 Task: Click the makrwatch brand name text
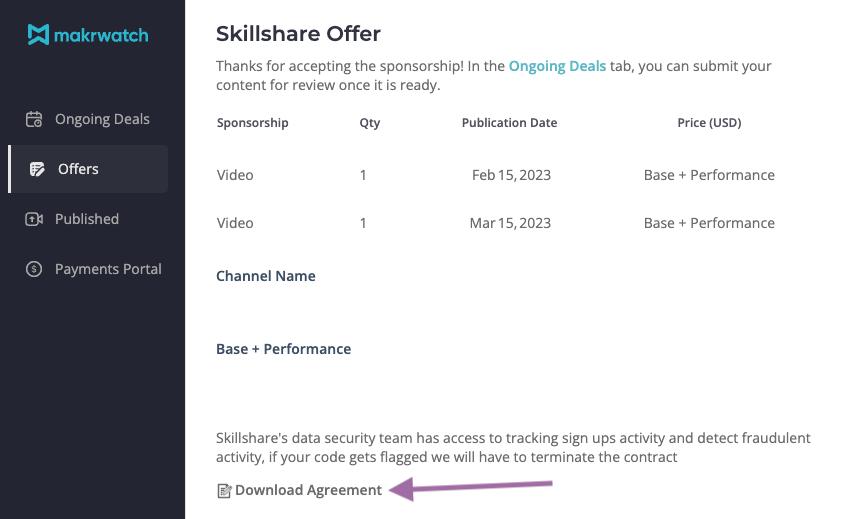pos(102,35)
